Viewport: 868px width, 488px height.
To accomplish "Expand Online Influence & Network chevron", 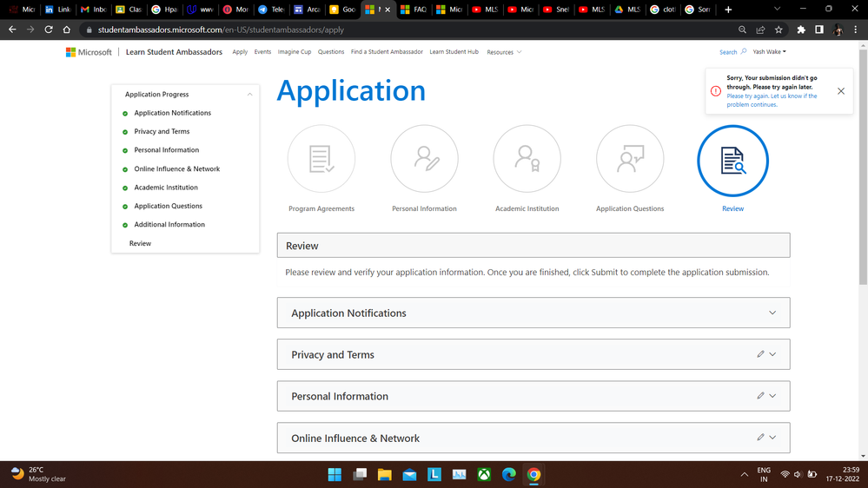I will 772,437.
